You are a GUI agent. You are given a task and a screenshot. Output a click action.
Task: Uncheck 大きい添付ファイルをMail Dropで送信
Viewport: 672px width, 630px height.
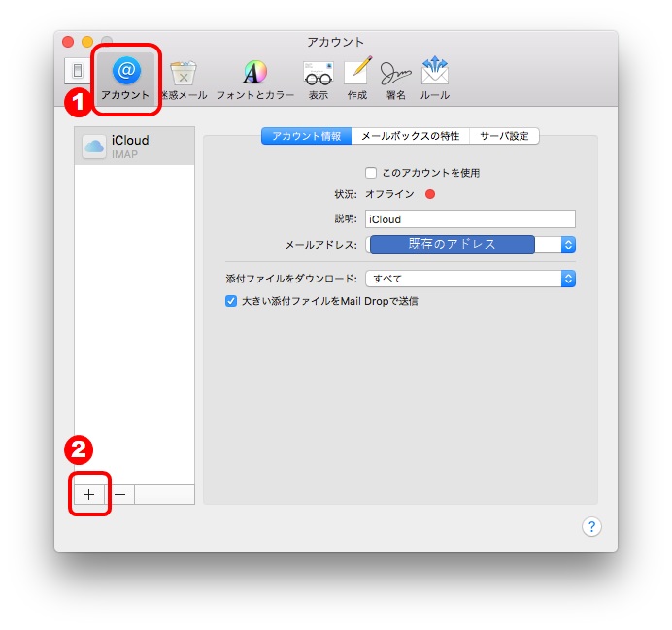tap(231, 301)
